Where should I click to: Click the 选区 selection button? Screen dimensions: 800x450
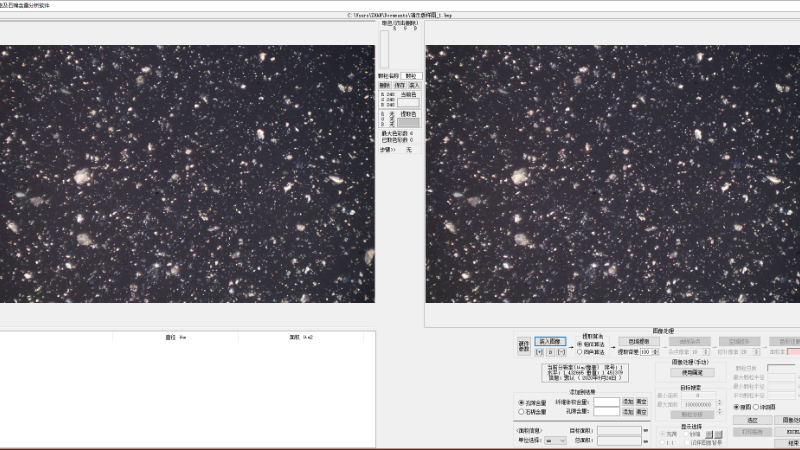click(x=751, y=420)
